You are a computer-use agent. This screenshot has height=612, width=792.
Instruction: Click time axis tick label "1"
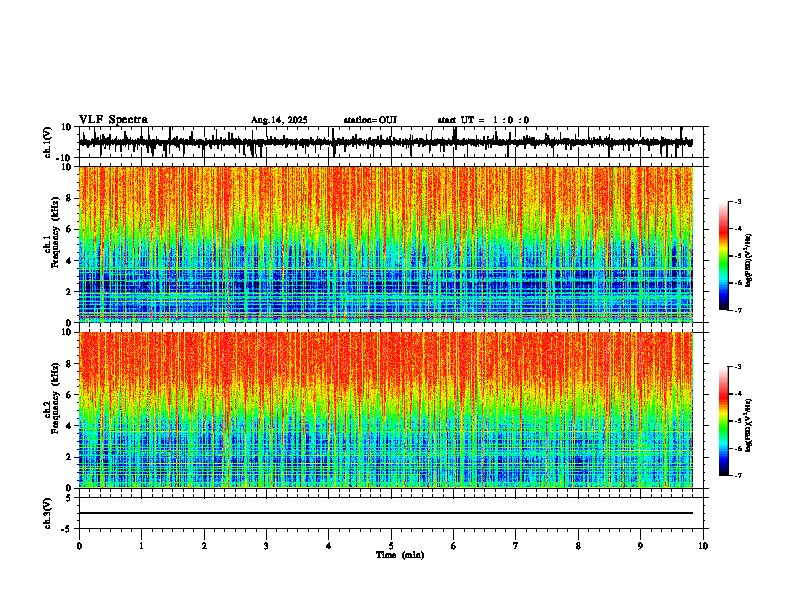coord(141,546)
